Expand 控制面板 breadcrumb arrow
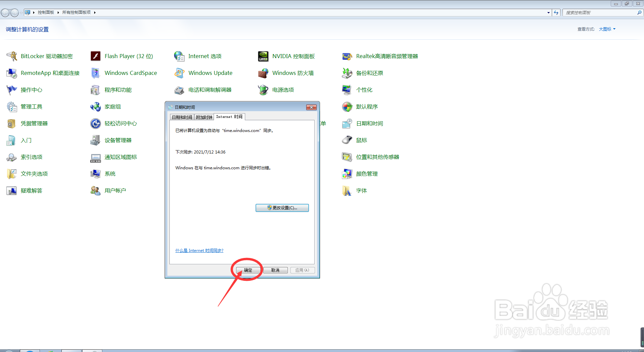This screenshot has width=644, height=352. tap(58, 12)
